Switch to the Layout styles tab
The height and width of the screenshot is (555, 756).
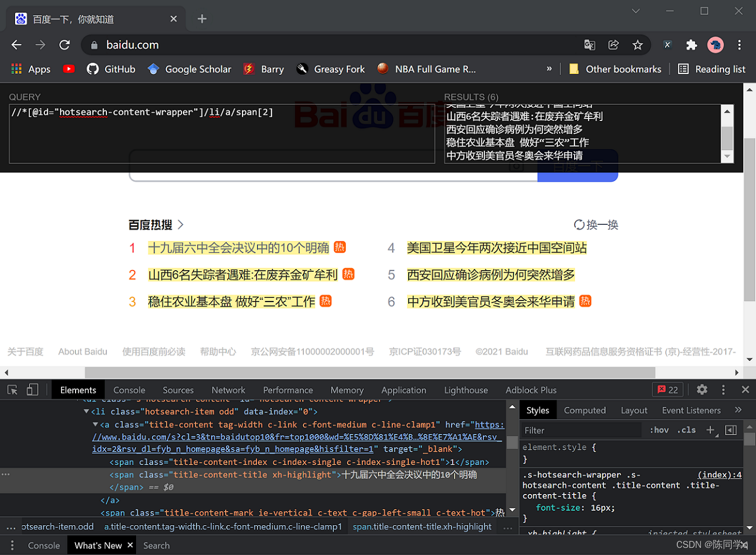click(x=634, y=410)
